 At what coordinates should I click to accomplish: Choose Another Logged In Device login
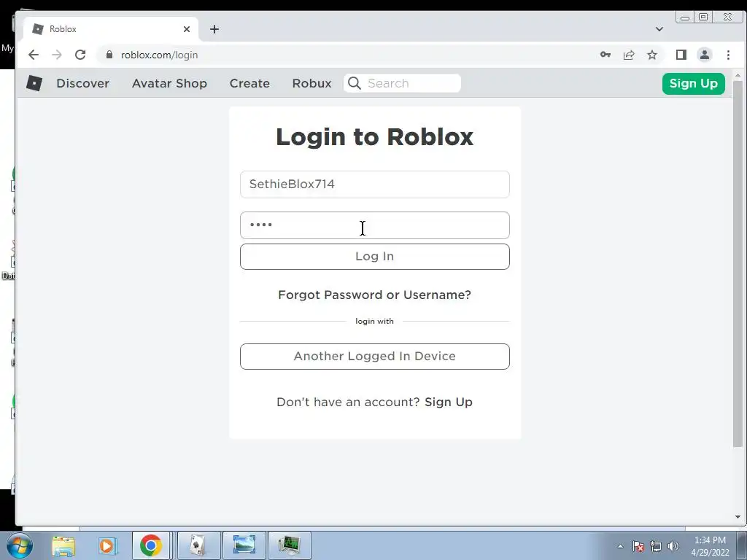point(375,357)
